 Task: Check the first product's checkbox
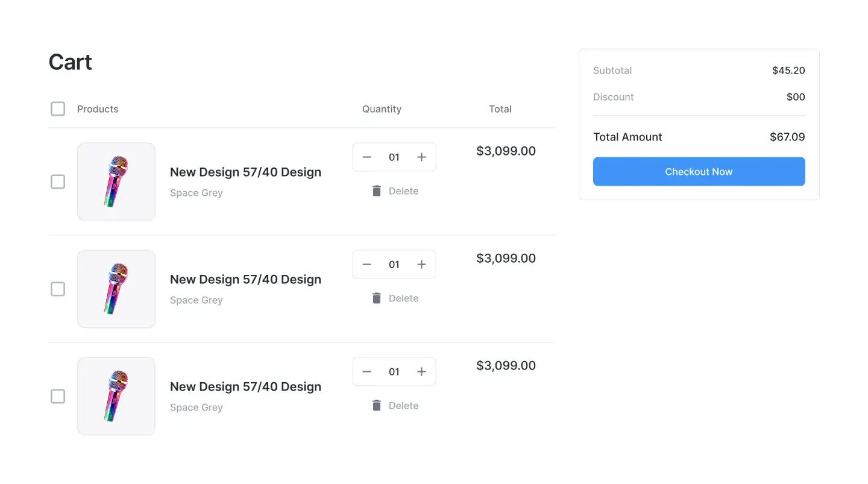pos(58,181)
